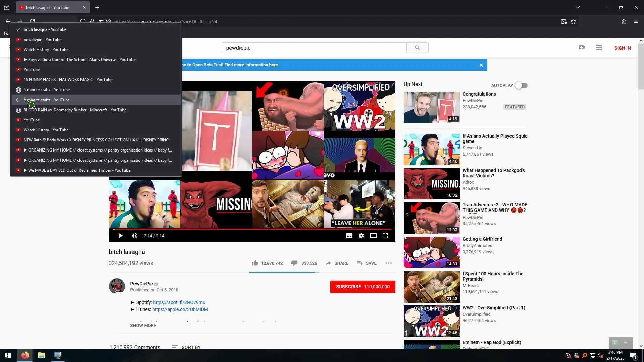The image size is (644, 362).
Task: Click the thumbs down dislike icon
Action: pos(294,263)
